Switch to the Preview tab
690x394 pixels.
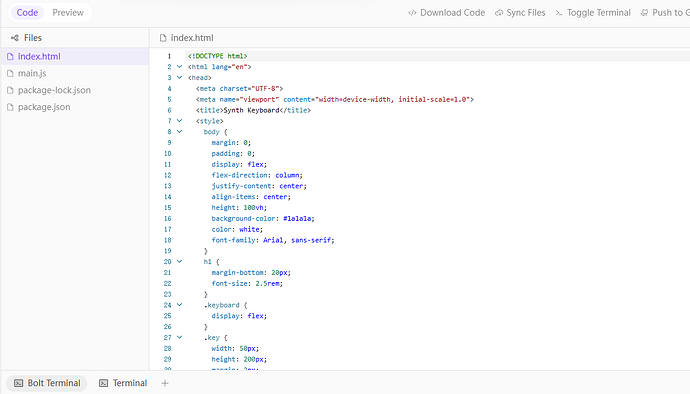click(x=68, y=12)
